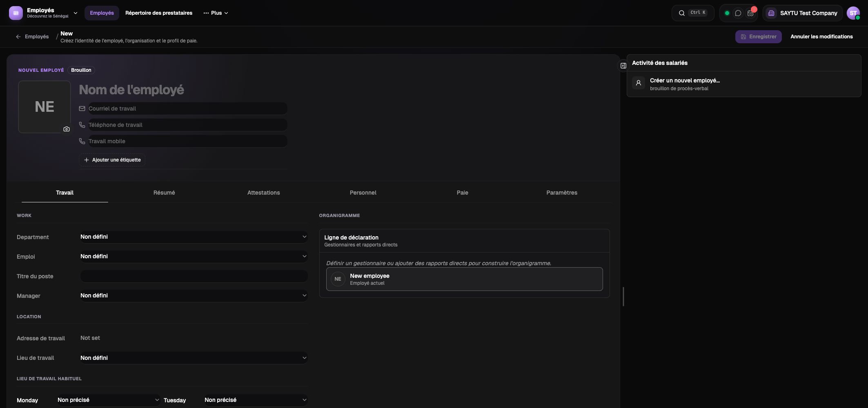
Task: Click the Travail mobile input field
Action: click(188, 141)
